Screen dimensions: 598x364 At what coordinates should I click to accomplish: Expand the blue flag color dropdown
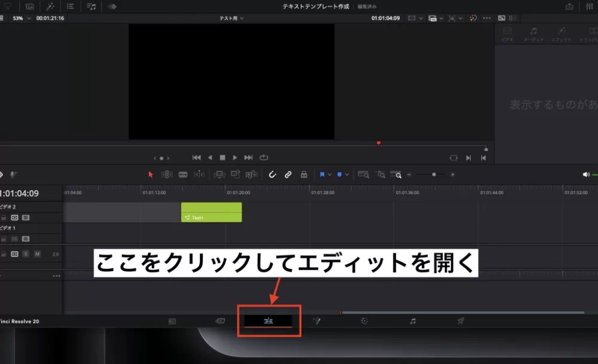point(329,175)
